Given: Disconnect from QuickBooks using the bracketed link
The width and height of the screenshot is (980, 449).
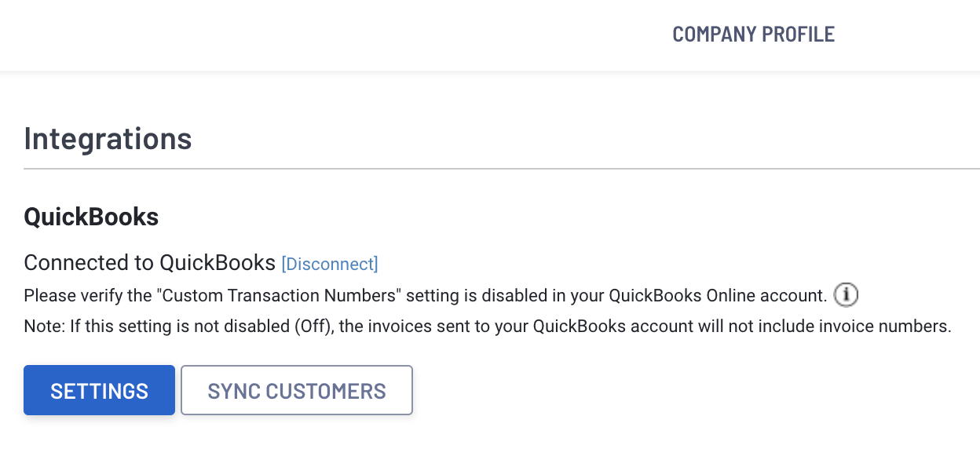Looking at the screenshot, I should pyautogui.click(x=330, y=264).
